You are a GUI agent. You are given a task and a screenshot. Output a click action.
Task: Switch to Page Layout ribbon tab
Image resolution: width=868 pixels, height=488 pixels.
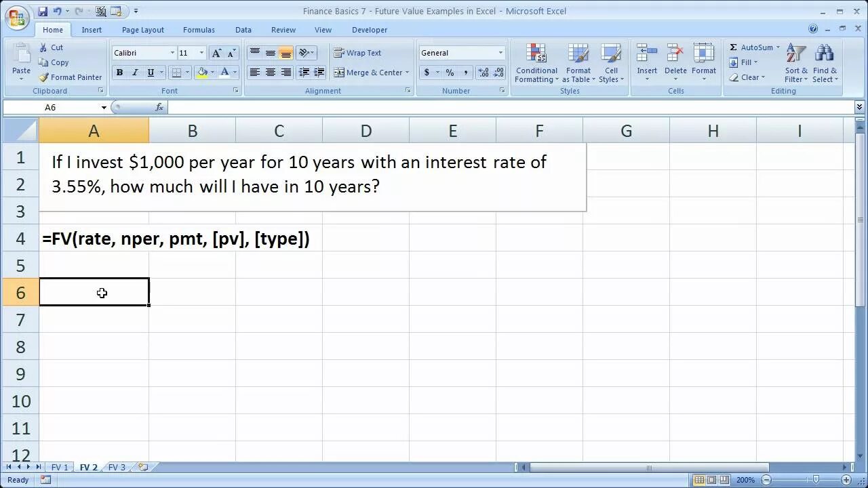[143, 30]
